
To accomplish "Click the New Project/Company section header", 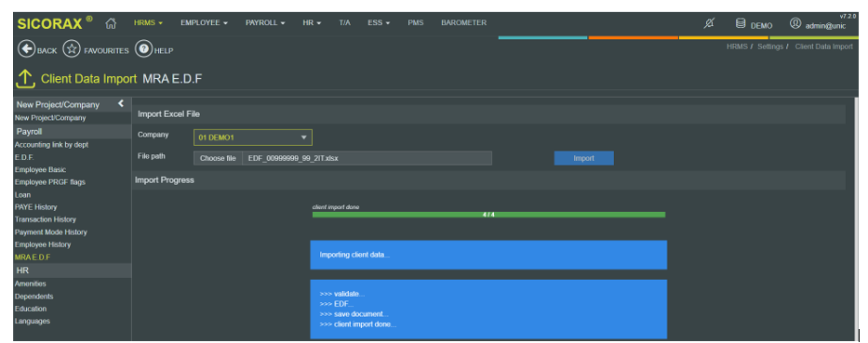I will click(72, 104).
